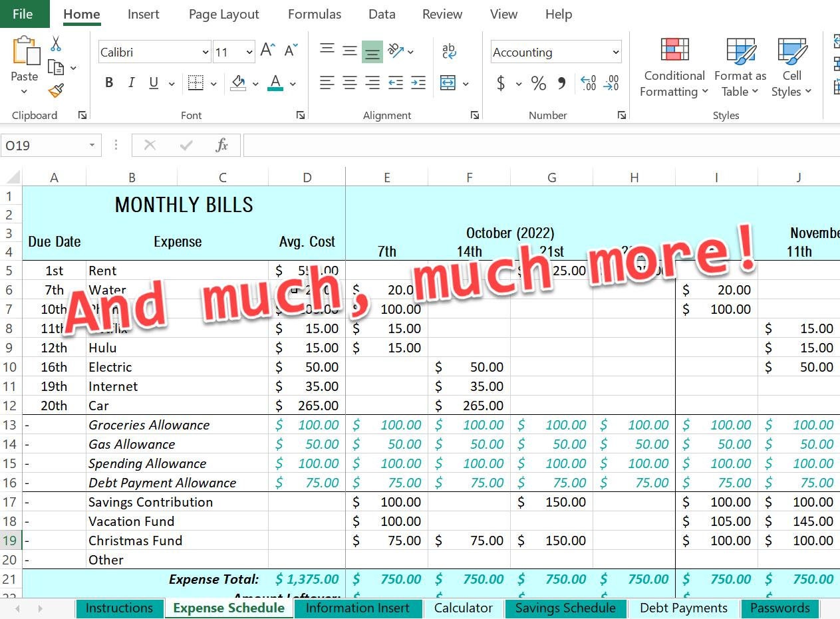Apply Comma number style
This screenshot has height=619, width=840.
(x=562, y=82)
